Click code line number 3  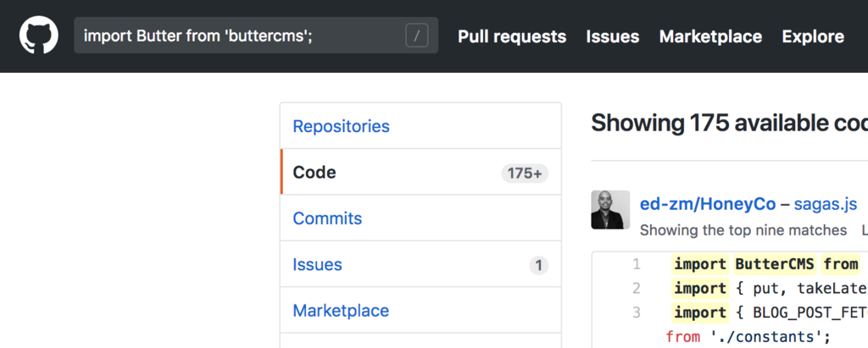[x=636, y=312]
